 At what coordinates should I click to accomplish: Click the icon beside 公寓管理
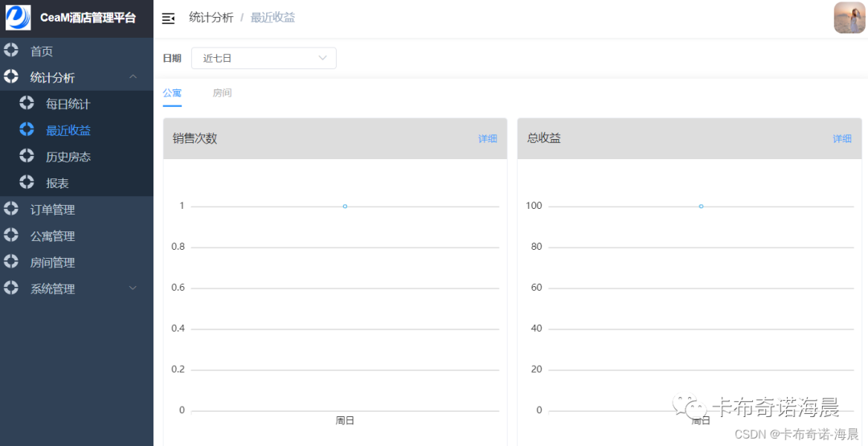[x=10, y=235]
